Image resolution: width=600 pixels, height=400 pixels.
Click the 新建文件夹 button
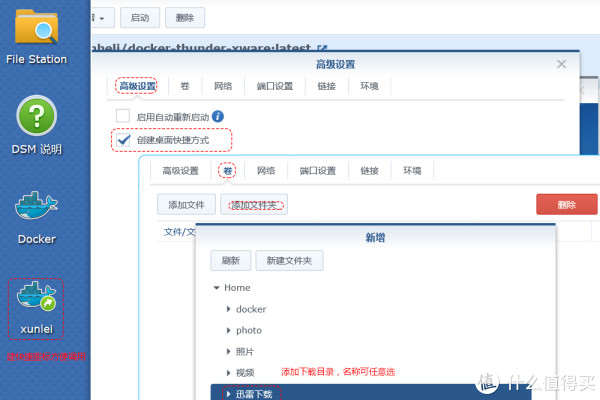pyautogui.click(x=289, y=261)
